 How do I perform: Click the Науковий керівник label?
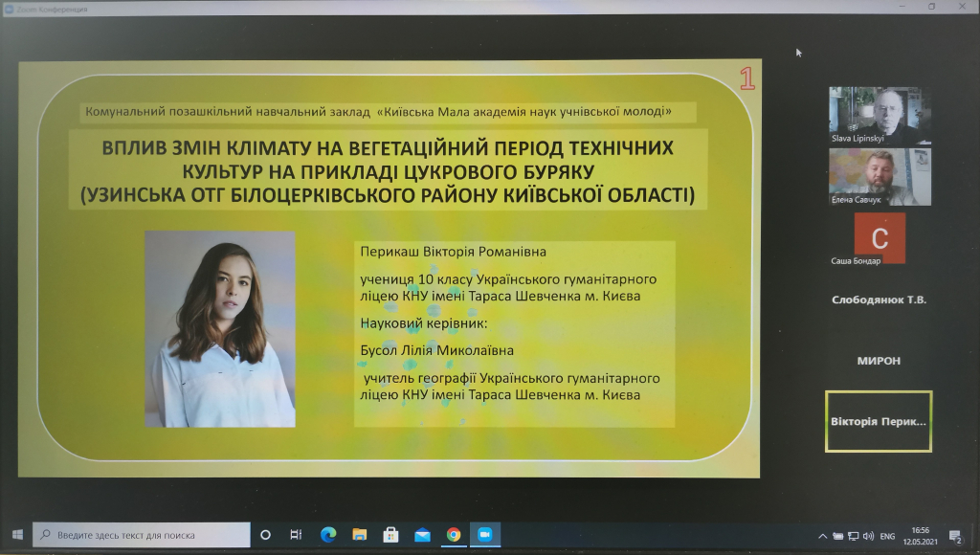(423, 323)
